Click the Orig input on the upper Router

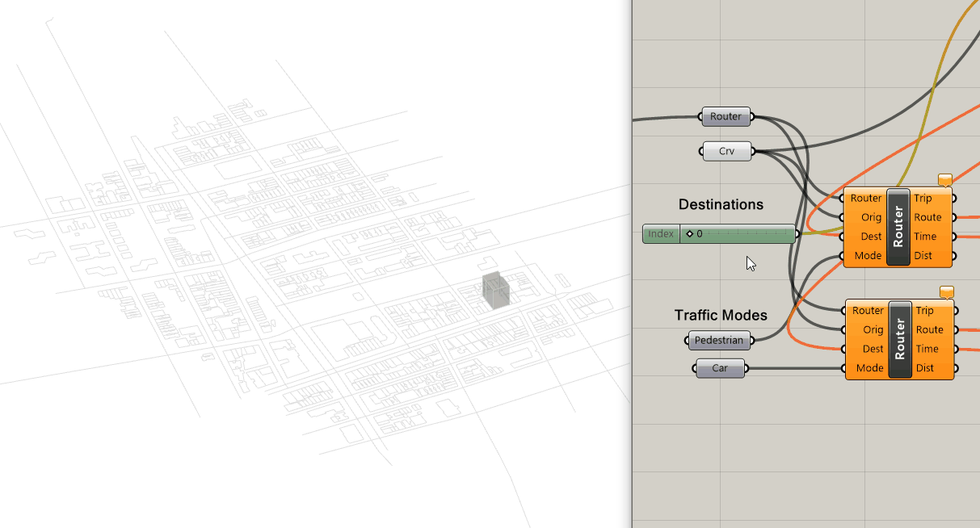click(x=871, y=217)
